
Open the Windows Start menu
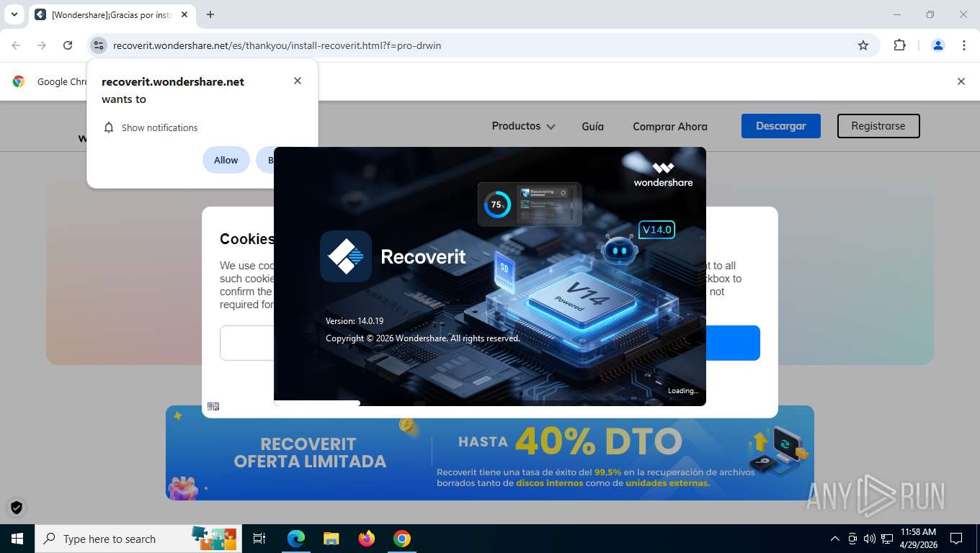coord(17,539)
